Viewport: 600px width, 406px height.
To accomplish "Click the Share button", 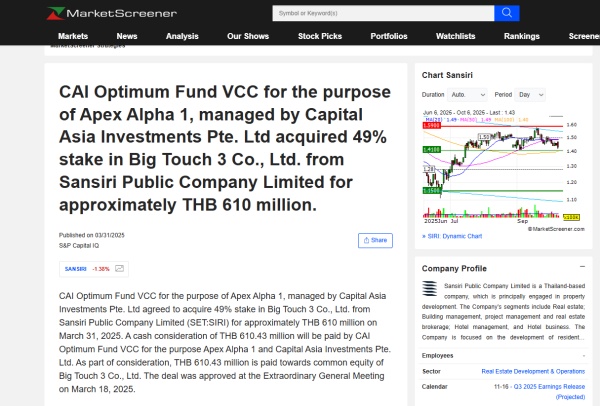I will pos(376,240).
